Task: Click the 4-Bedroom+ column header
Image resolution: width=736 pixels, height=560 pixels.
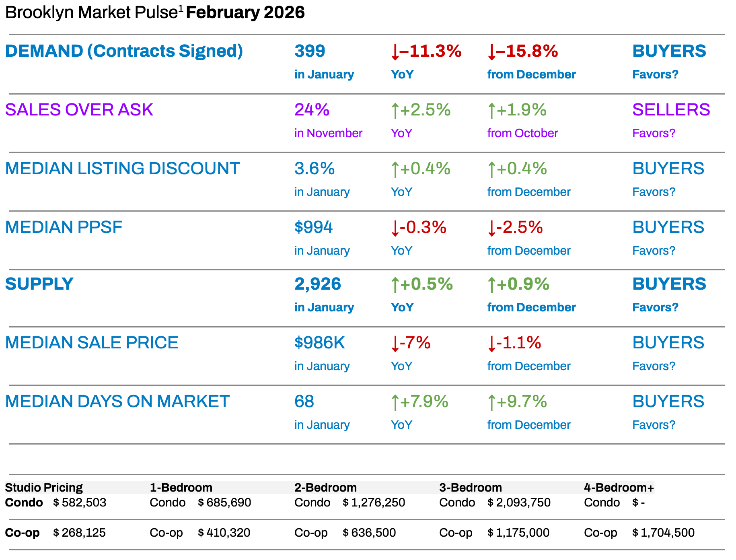Action: [619, 488]
